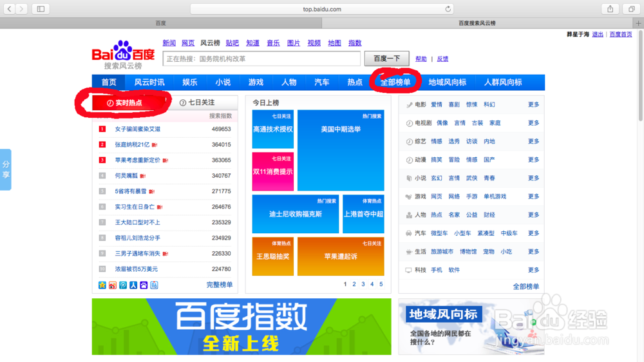
Task: Open hot topic 女子骗闺蜜染艾滋
Action: point(138,129)
